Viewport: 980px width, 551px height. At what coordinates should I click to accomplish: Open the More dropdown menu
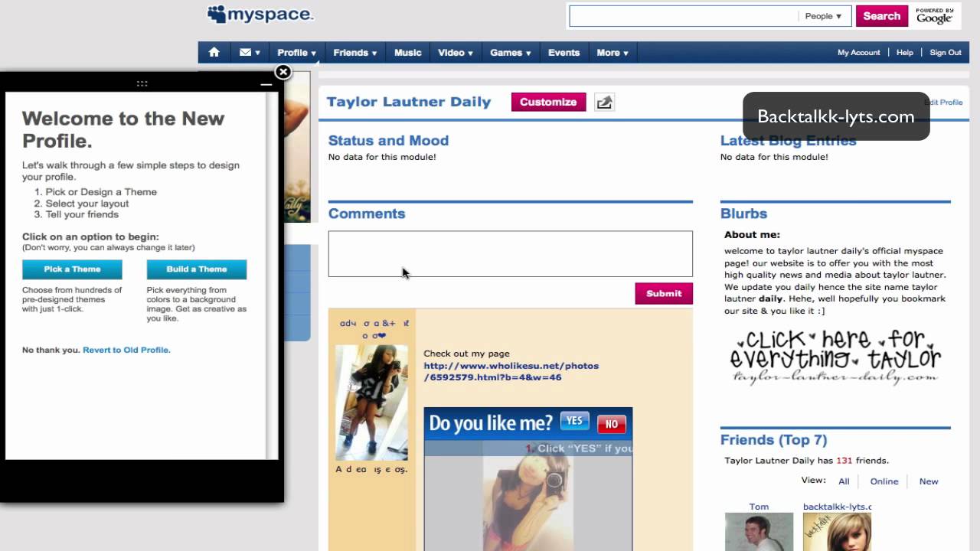(x=612, y=53)
